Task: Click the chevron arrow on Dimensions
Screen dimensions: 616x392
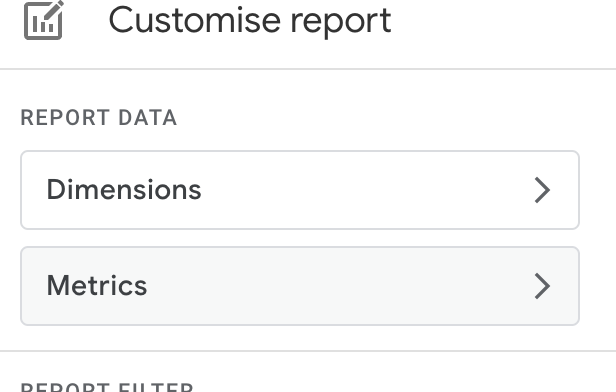Action: [x=542, y=190]
